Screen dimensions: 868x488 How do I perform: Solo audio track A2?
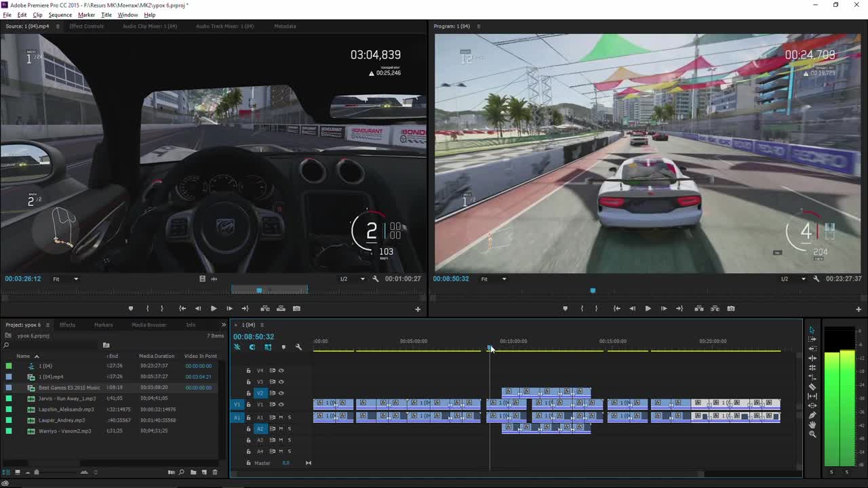(x=290, y=428)
